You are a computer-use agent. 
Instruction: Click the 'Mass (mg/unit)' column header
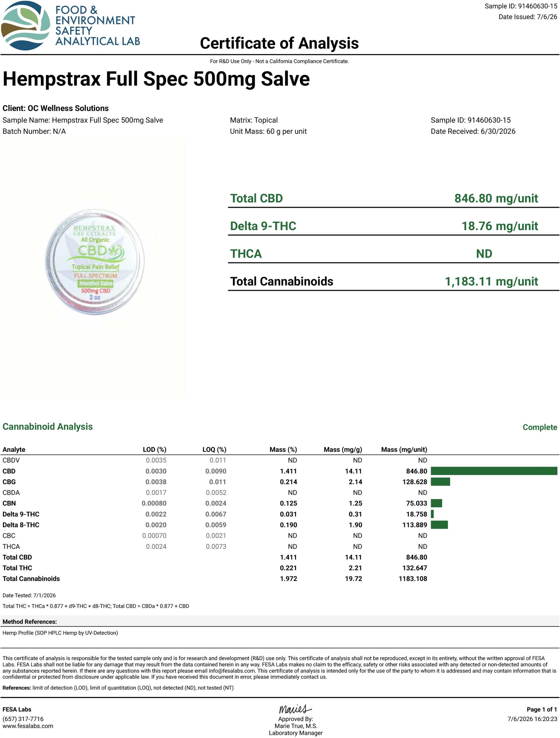pyautogui.click(x=404, y=450)
